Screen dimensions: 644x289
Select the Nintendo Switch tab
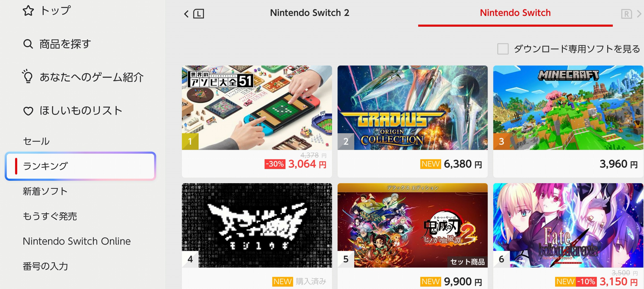[x=515, y=13]
